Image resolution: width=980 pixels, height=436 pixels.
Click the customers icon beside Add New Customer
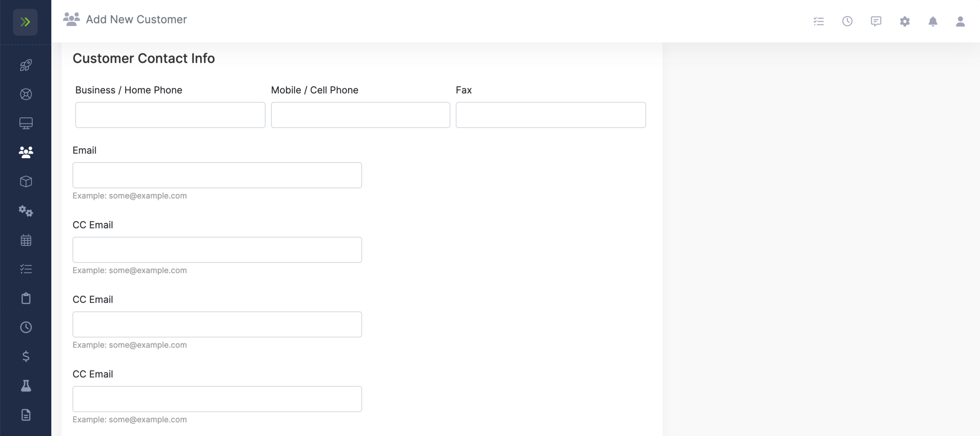71,19
